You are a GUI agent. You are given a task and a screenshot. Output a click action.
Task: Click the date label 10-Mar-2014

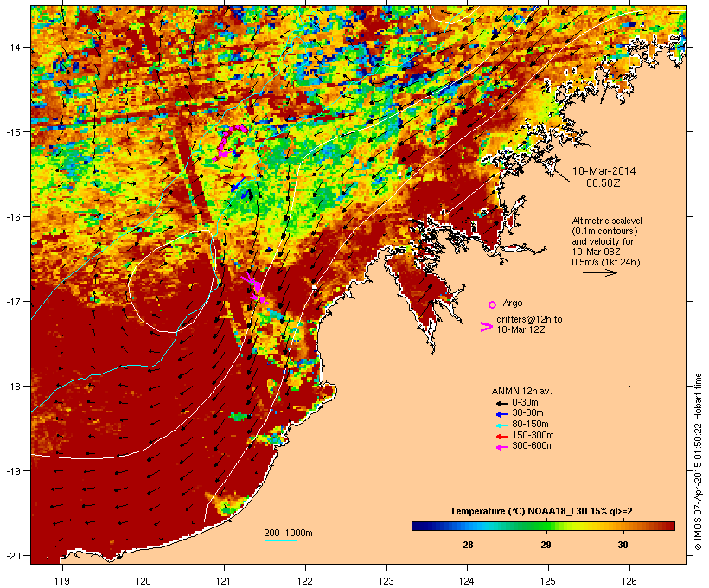(x=604, y=171)
